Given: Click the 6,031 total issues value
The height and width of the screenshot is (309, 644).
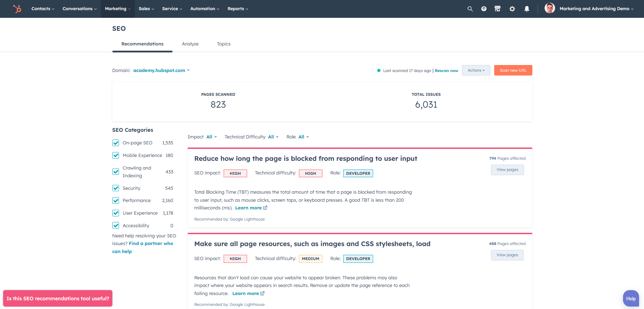Looking at the screenshot, I should (x=426, y=105).
